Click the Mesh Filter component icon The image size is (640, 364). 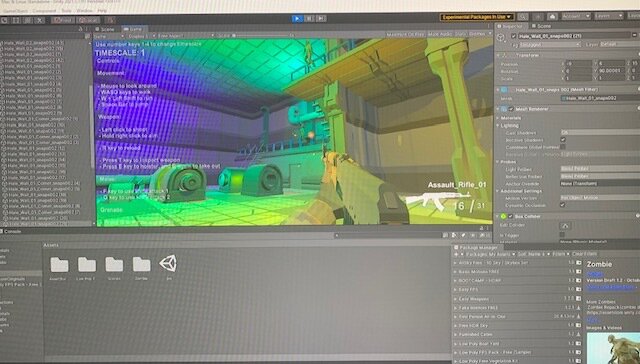504,90
